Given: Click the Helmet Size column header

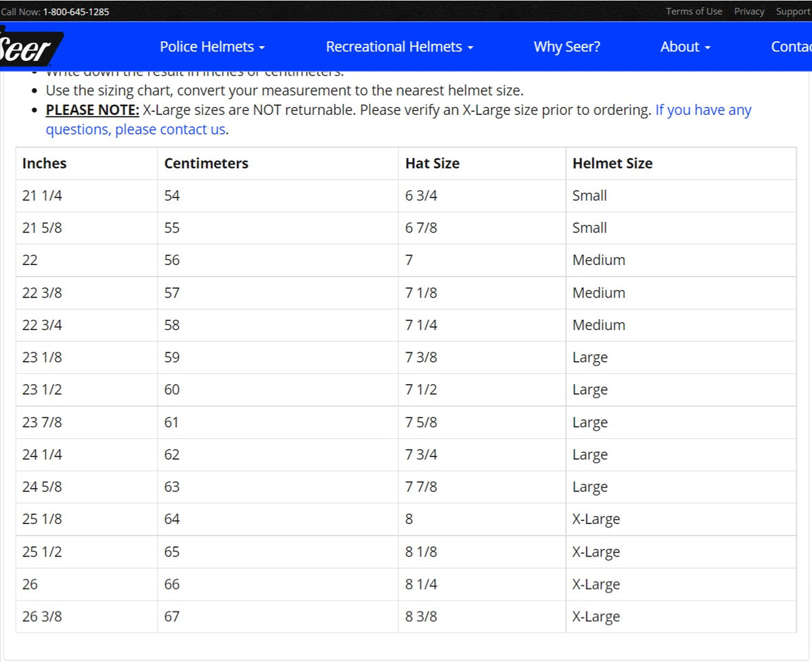Looking at the screenshot, I should (x=612, y=163).
